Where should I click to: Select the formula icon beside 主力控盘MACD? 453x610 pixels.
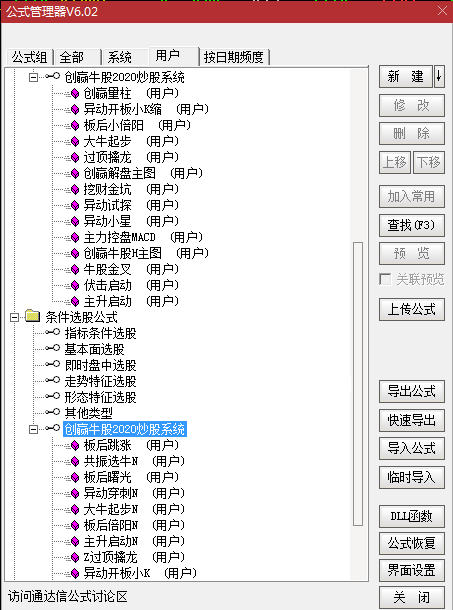pos(75,237)
